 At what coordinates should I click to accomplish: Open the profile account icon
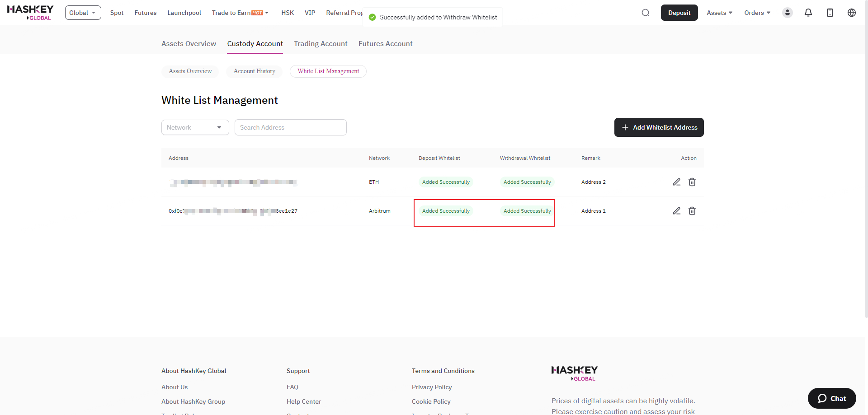787,13
